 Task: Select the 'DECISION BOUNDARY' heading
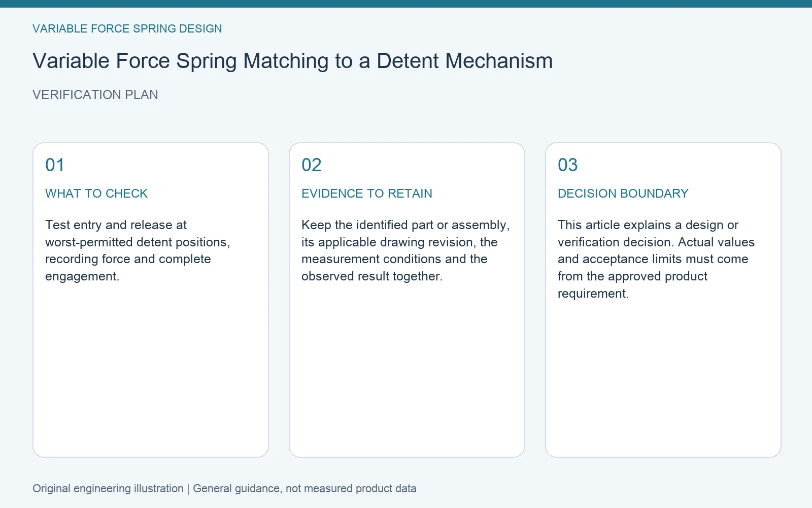623,194
